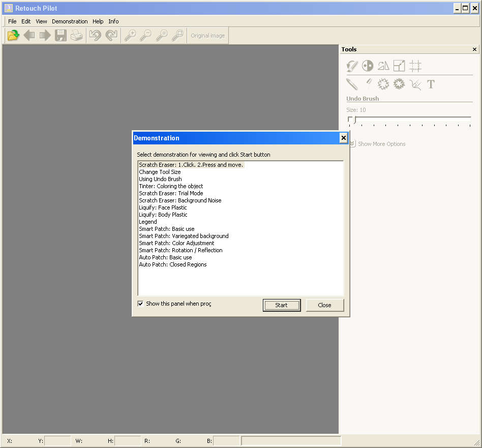
Task: Close the Tools panel
Action: (x=474, y=49)
